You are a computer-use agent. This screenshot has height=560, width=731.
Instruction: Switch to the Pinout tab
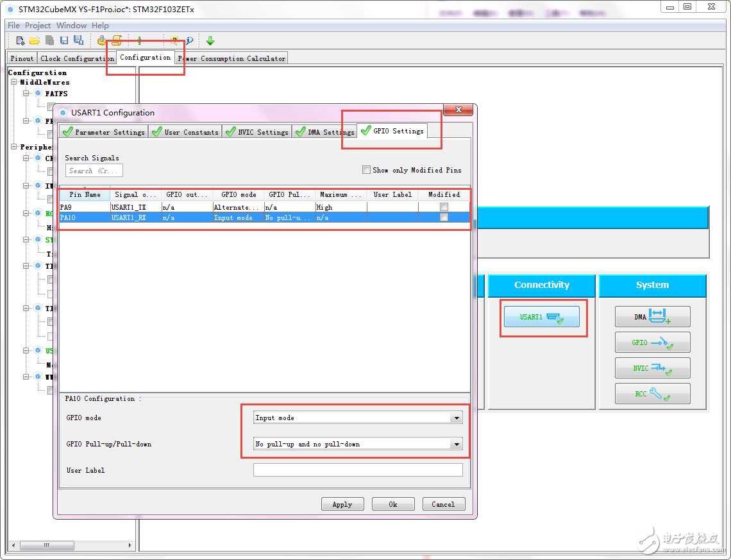pyautogui.click(x=22, y=58)
